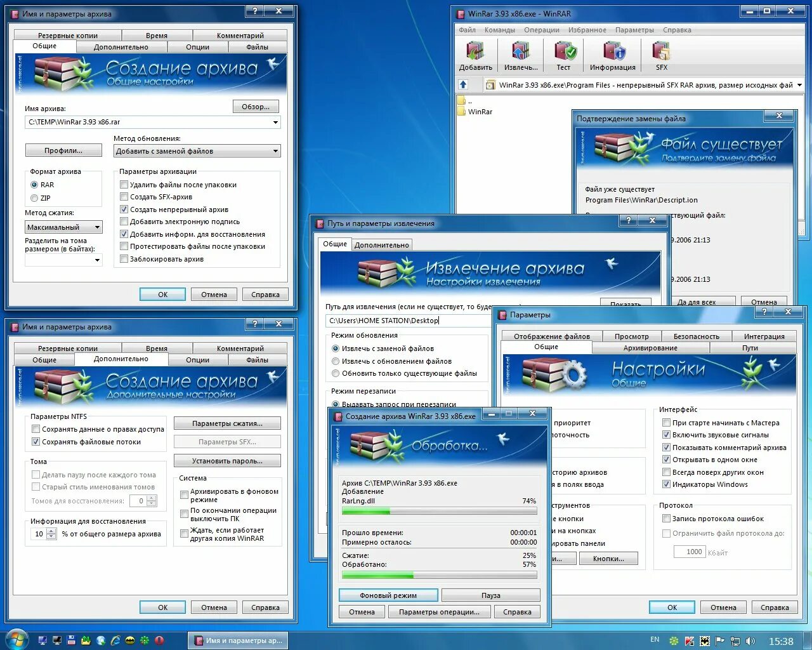Click the overall 'Обработано' progress bar
Image resolution: width=812 pixels, height=650 pixels.
[440, 575]
